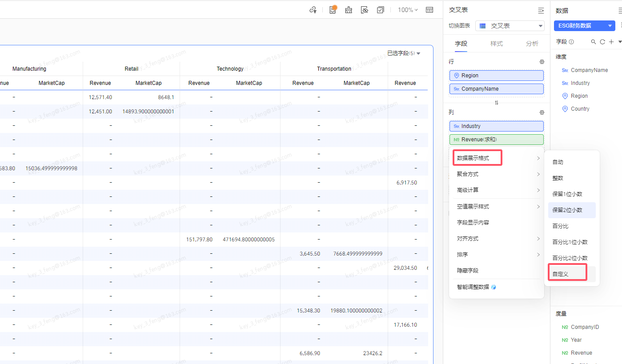Expand the 已选字段(5) dropdown
The image size is (622, 364).
pos(404,53)
